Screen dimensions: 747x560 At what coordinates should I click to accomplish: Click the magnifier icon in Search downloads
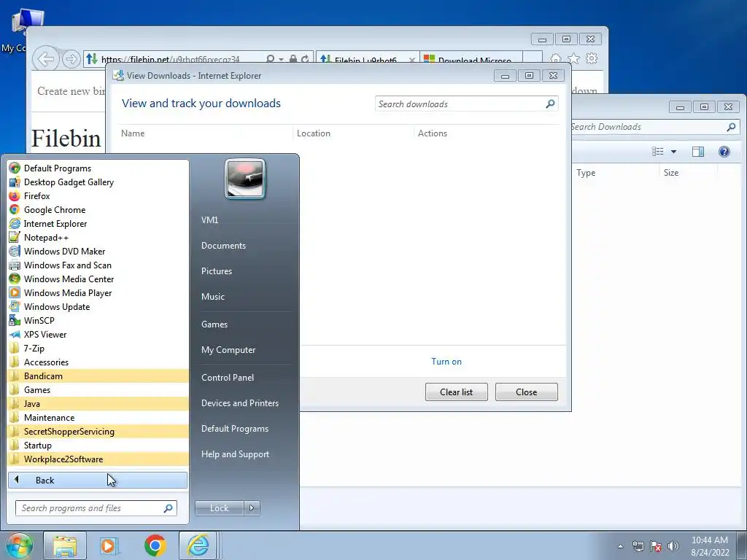click(x=550, y=104)
